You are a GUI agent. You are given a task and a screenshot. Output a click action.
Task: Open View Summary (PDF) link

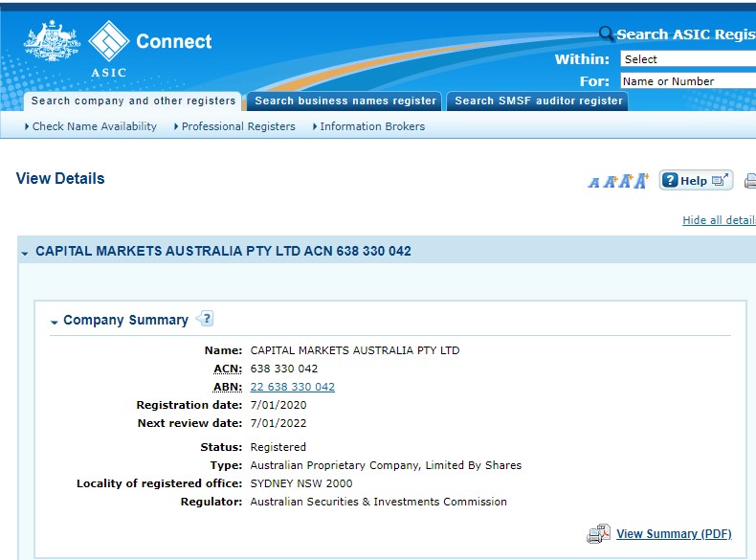pos(674,534)
